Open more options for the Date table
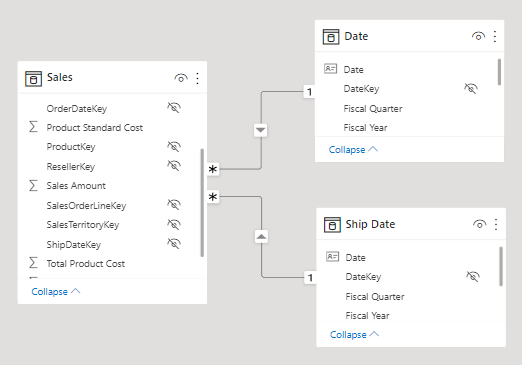 pyautogui.click(x=495, y=36)
